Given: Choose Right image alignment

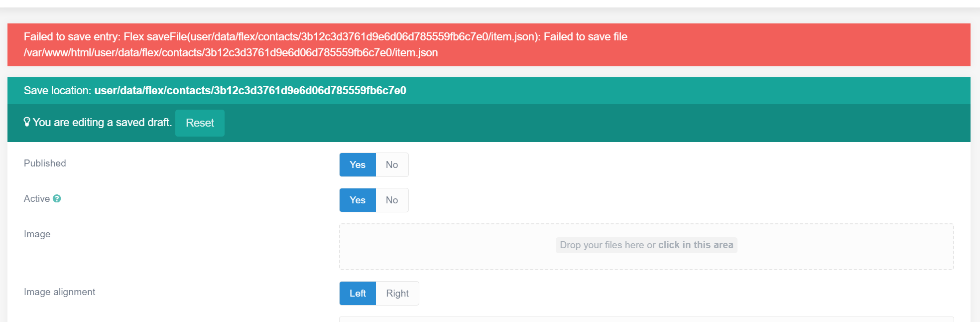Looking at the screenshot, I should click(397, 293).
